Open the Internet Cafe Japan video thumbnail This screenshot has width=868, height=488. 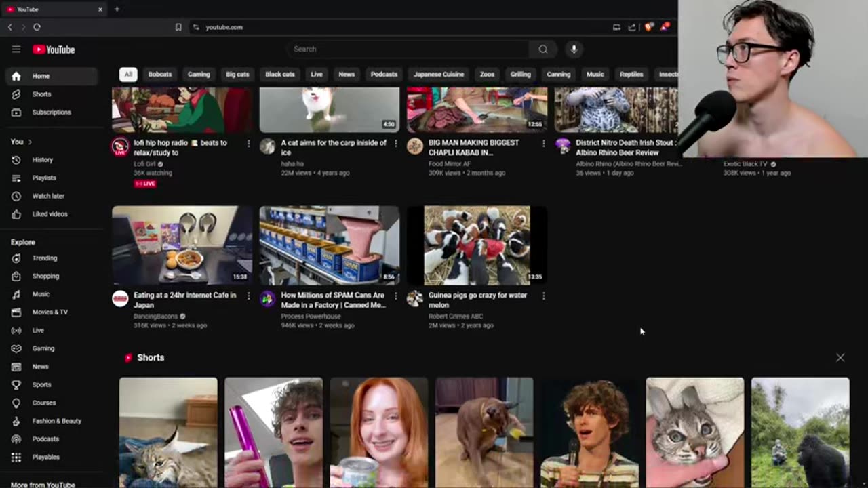[x=182, y=245]
